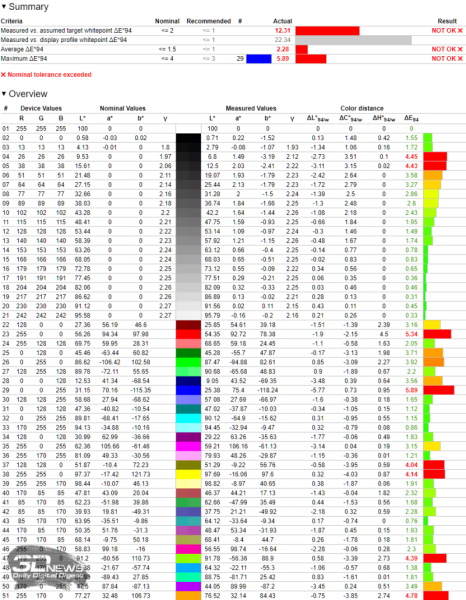466x600 pixels.
Task: Click the magenta swatch in row 35
Action: 188,446
